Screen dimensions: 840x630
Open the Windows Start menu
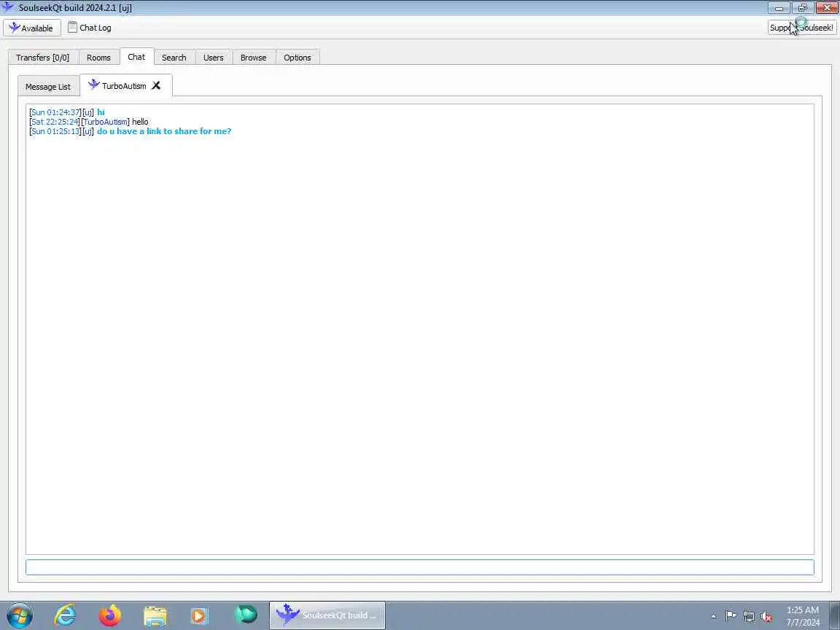coord(20,615)
